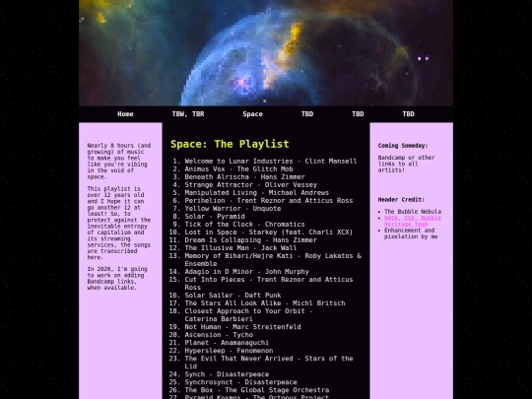Select track Animus Vox - The Glitch Mob
Viewport: 532px width, 399px height.
pos(238,169)
